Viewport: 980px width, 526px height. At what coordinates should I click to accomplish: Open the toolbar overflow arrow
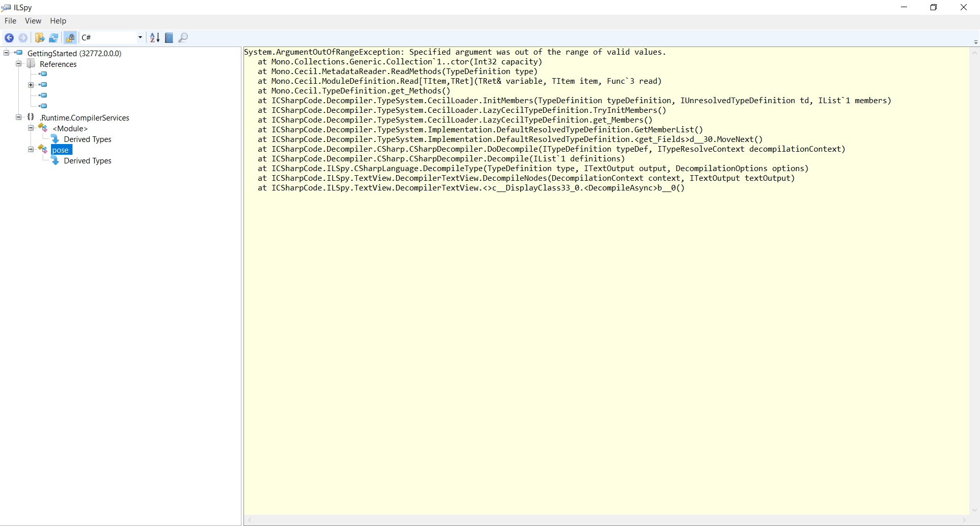coord(975,42)
